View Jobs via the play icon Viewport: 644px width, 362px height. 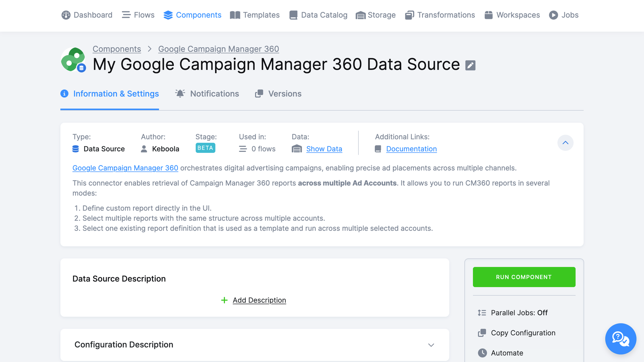point(564,15)
